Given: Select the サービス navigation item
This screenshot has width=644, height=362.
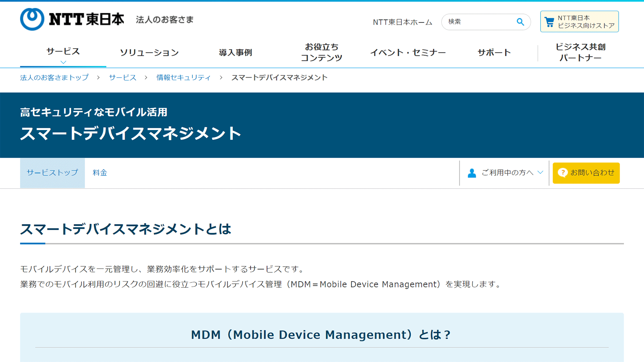Looking at the screenshot, I should (x=63, y=51).
